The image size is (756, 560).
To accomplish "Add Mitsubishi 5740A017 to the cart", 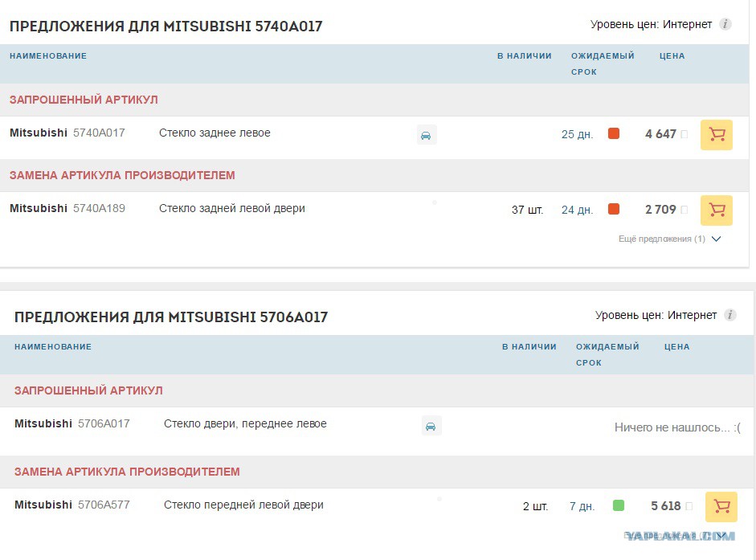I will 716,134.
